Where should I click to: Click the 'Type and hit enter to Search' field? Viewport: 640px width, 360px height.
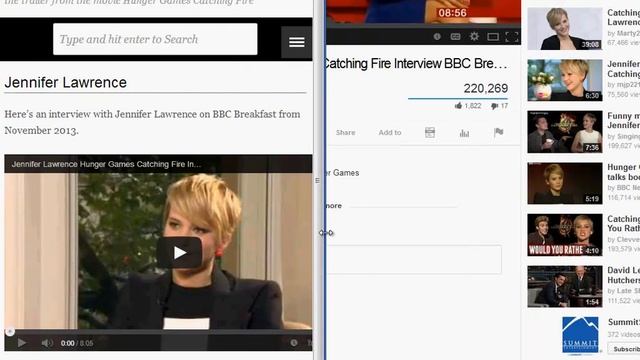(x=155, y=39)
